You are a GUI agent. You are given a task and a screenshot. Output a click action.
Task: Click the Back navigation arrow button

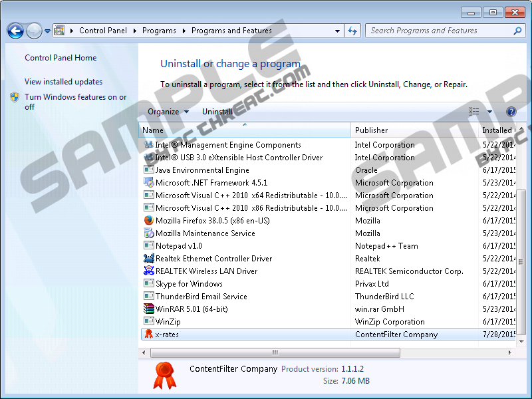pyautogui.click(x=15, y=31)
